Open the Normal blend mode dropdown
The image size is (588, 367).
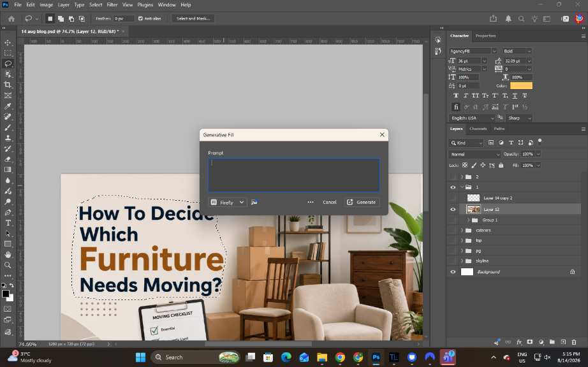point(474,154)
